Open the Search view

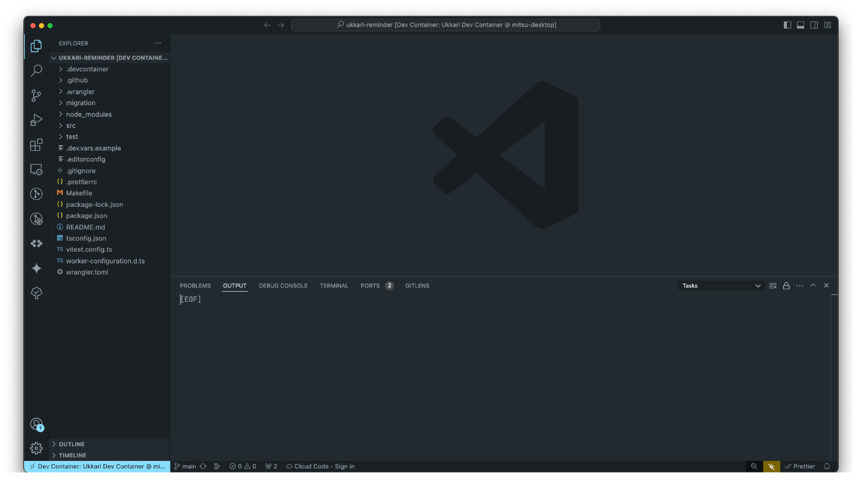pos(36,71)
